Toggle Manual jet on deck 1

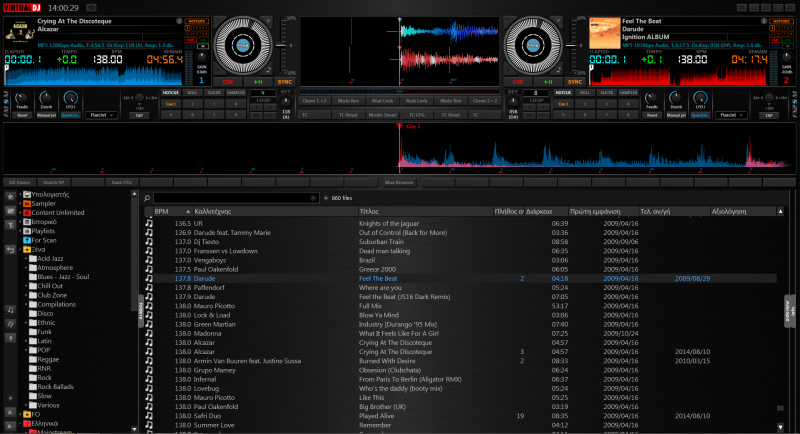[x=46, y=115]
